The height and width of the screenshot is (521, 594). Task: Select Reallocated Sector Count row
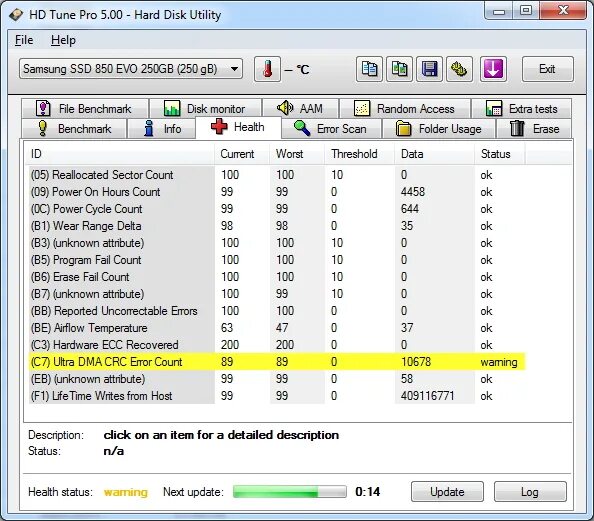pos(277,175)
